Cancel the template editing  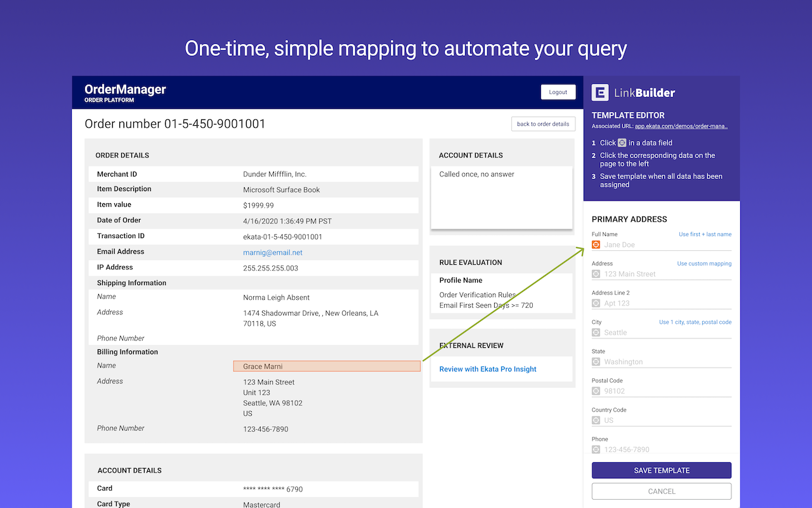tap(661, 491)
